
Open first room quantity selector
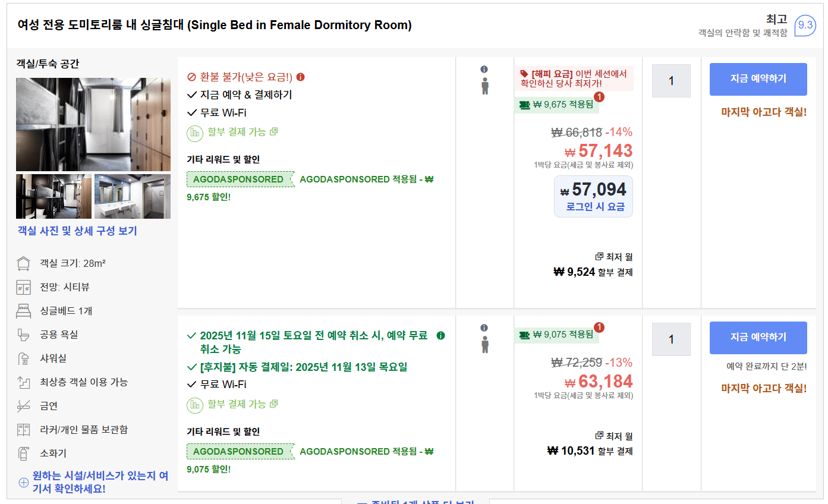click(x=671, y=81)
